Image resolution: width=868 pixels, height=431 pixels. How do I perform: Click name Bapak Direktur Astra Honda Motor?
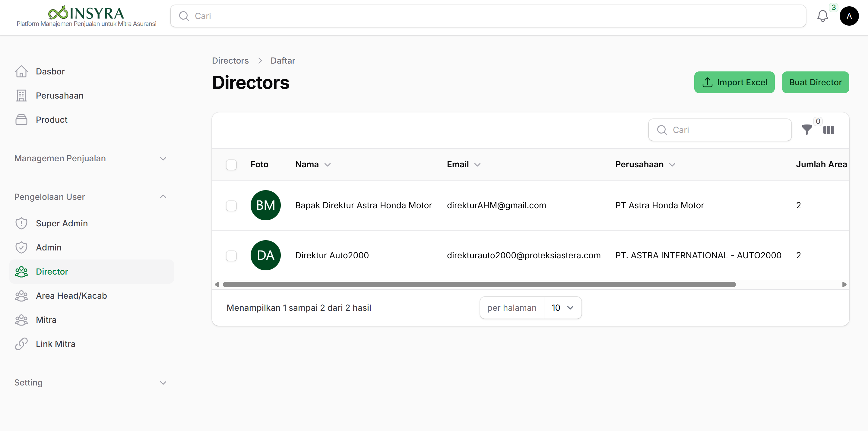pyautogui.click(x=363, y=205)
